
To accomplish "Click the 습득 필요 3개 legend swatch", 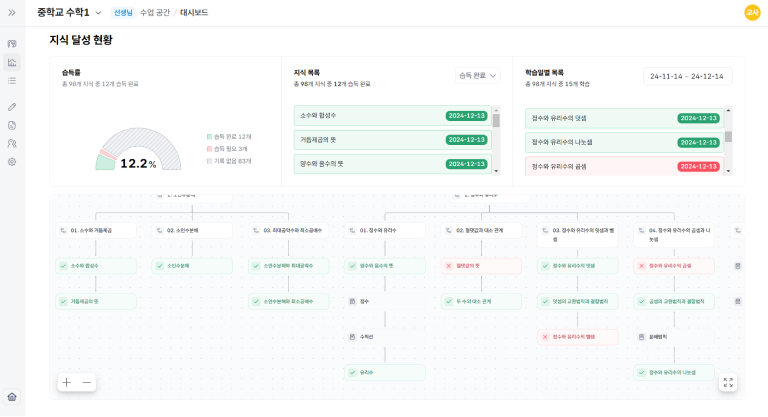I will coord(209,149).
